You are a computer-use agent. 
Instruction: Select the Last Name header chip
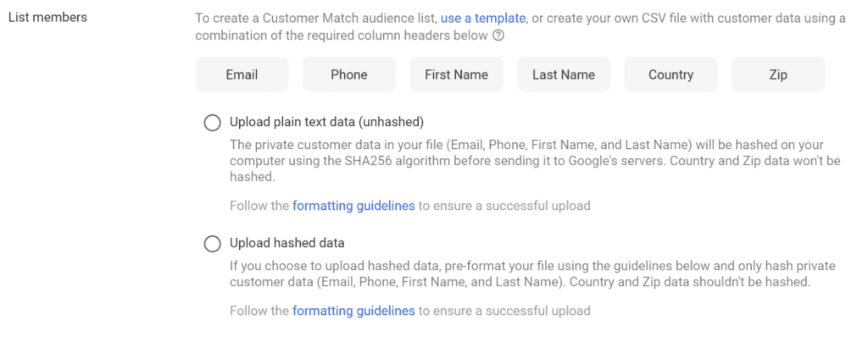coord(564,75)
